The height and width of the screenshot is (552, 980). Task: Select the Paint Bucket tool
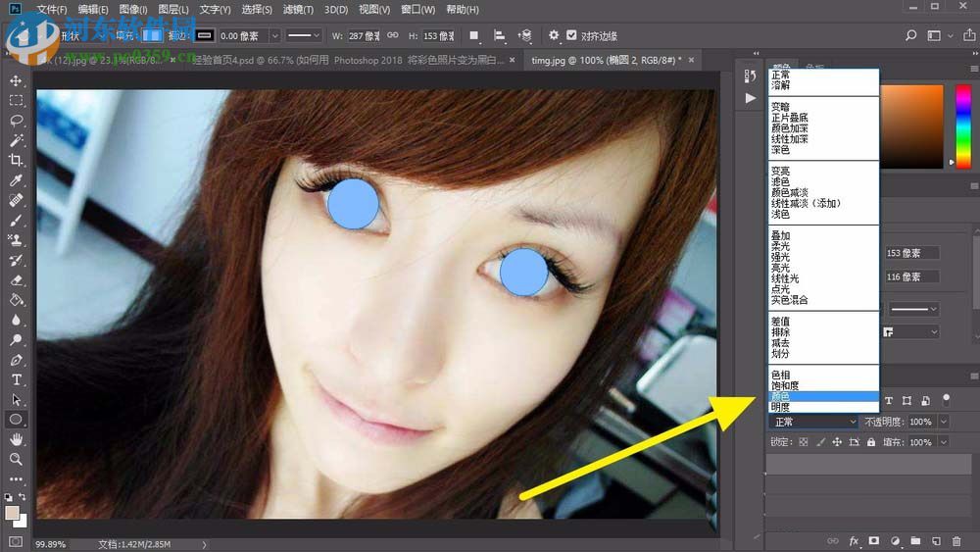coord(16,301)
